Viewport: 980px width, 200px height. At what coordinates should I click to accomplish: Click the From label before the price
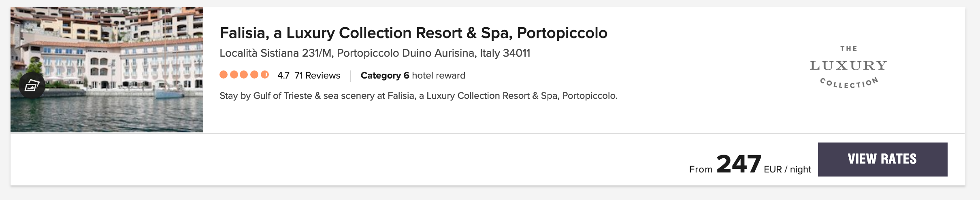(701, 169)
